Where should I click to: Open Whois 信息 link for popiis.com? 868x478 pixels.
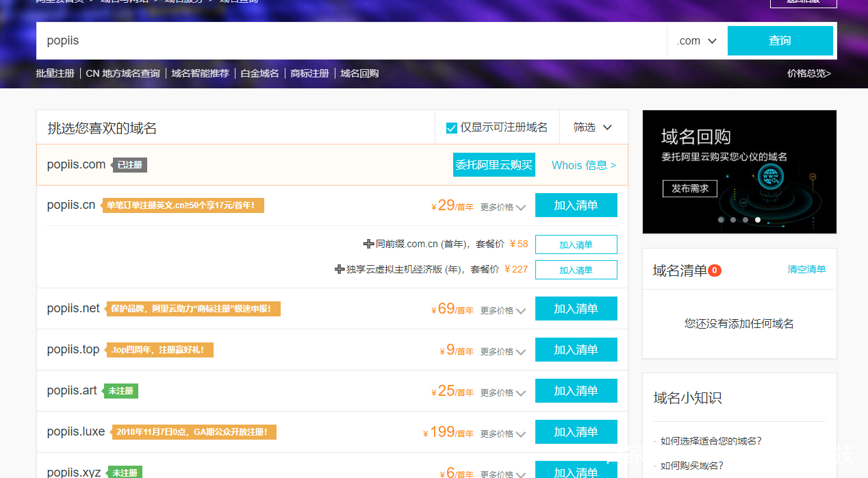tap(583, 165)
